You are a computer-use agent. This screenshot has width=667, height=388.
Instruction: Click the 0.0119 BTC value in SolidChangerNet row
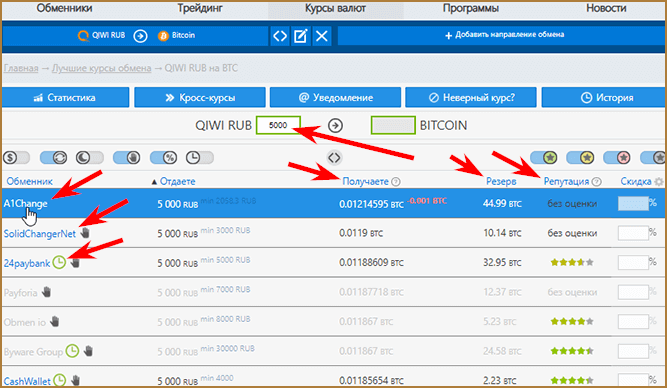coord(361,233)
